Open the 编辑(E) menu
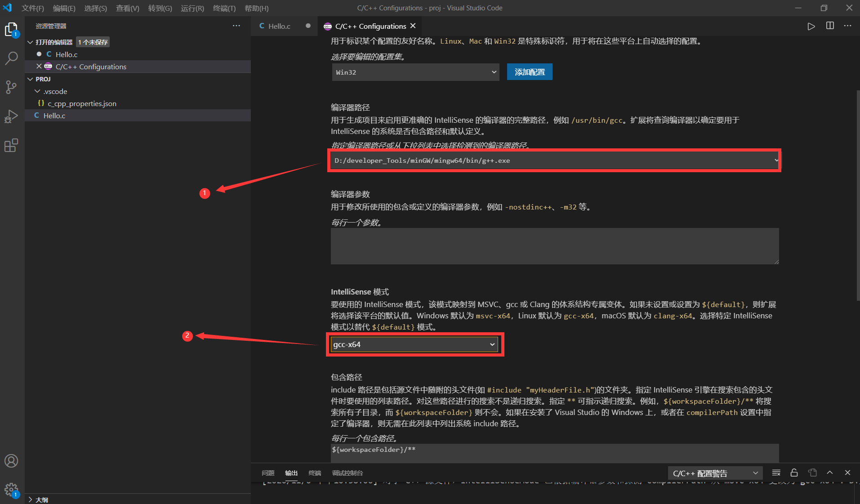Viewport: 860px width, 504px height. 64,8
